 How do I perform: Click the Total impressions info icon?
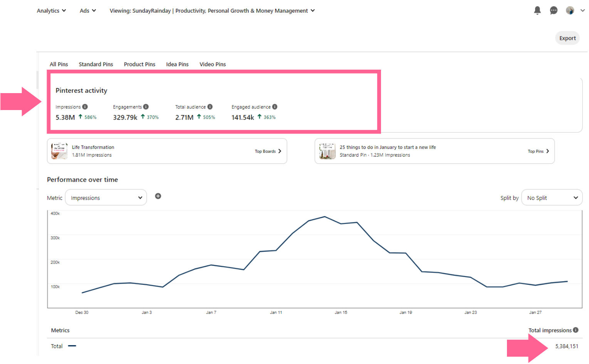(576, 330)
